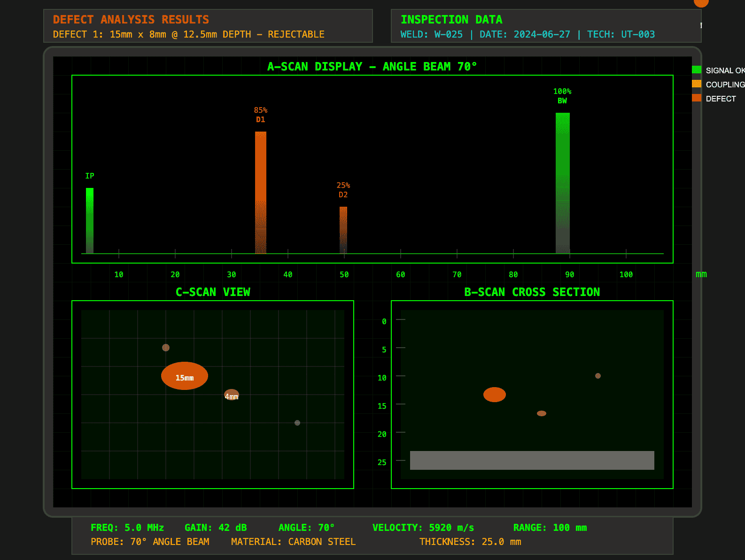Click the 25% label above D2
745x560 pixels.
[343, 185]
